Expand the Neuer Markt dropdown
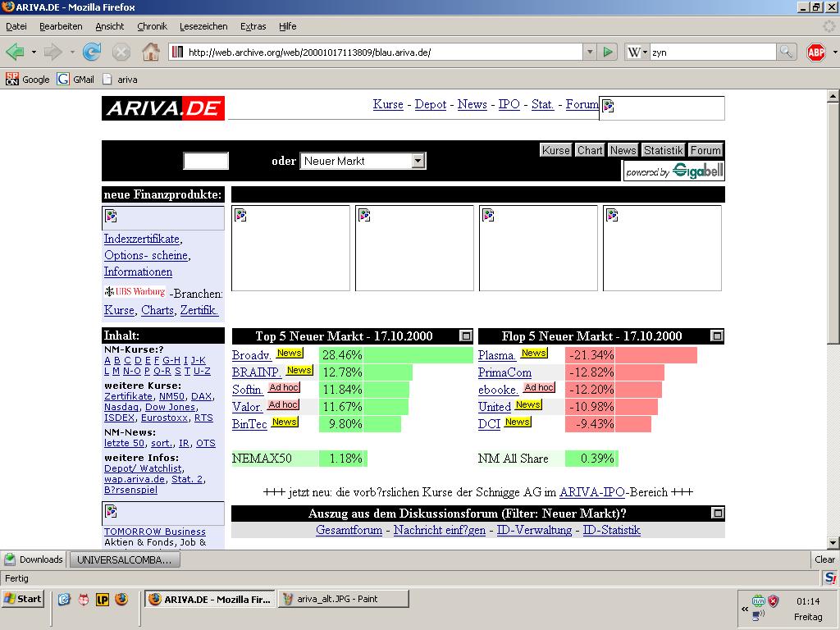The image size is (840, 630). point(418,161)
